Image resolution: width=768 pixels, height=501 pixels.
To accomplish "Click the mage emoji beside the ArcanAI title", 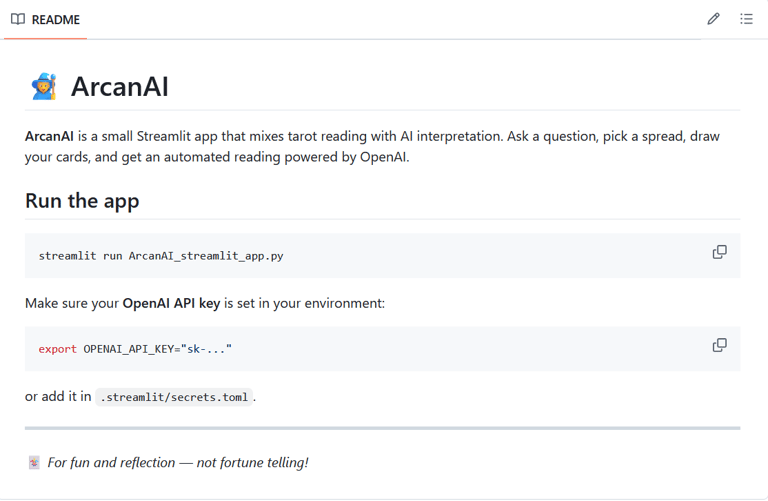I will pos(44,86).
